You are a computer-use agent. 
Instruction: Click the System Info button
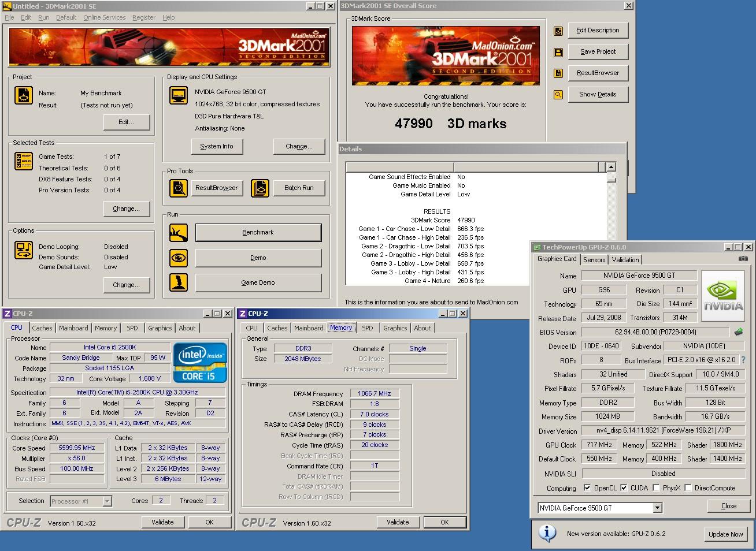point(217,147)
